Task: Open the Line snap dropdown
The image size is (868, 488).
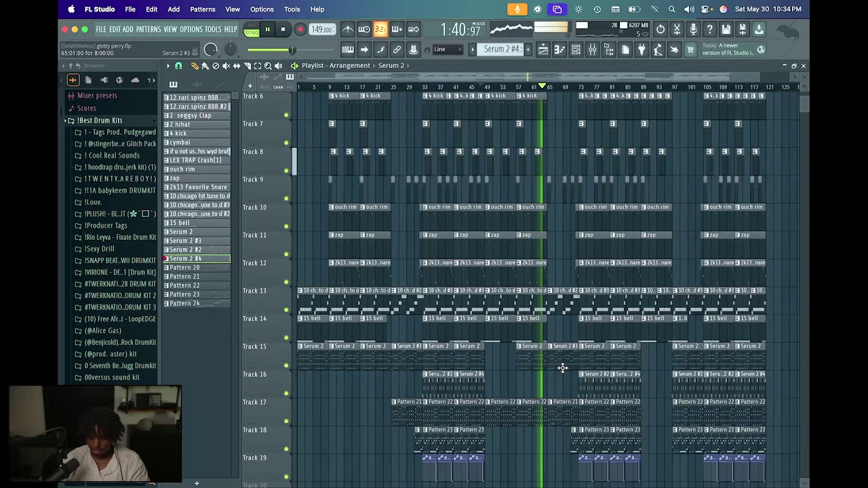Action: click(x=447, y=49)
